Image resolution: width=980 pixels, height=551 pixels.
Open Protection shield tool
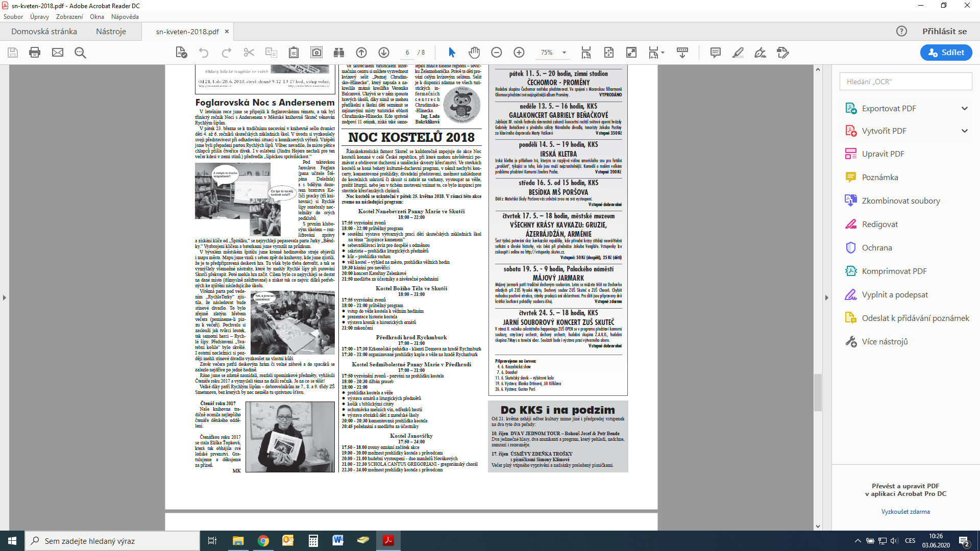[x=851, y=247]
